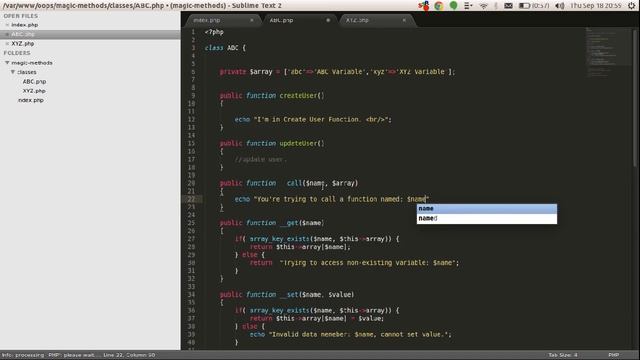
Task: Click the green Hangouts indicator icon
Action: [453, 5]
